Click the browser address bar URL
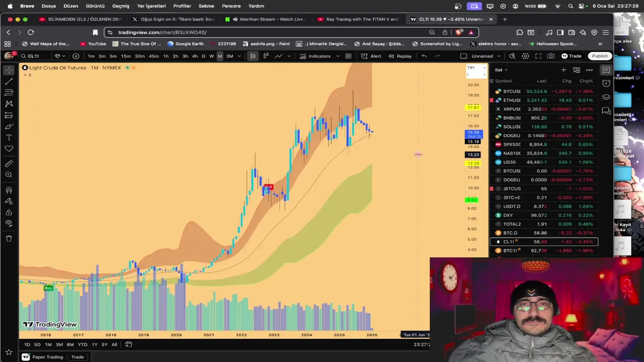 [162, 32]
